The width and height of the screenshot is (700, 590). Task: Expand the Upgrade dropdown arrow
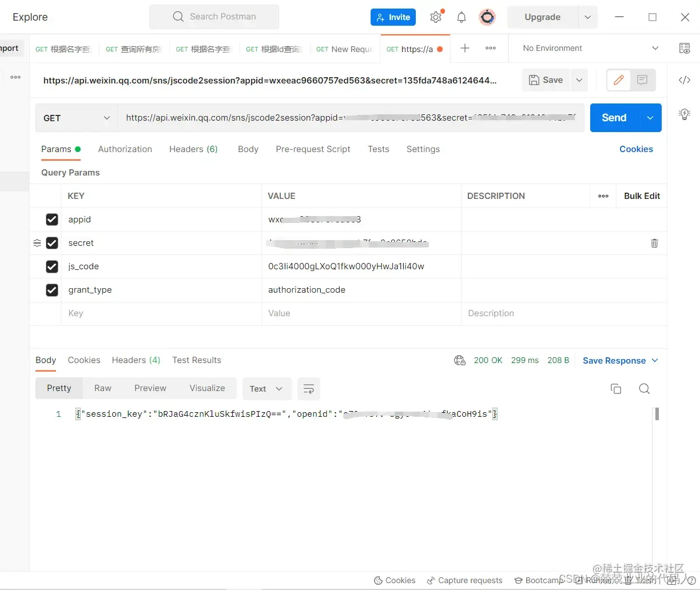[x=588, y=17]
